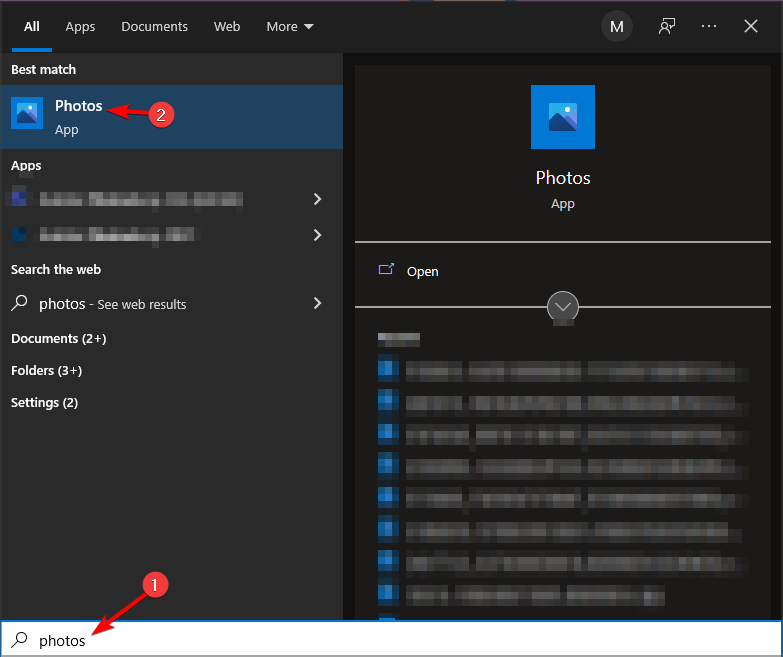Switch to the All tab
Image resolution: width=783 pixels, height=657 pixels.
pyautogui.click(x=31, y=26)
